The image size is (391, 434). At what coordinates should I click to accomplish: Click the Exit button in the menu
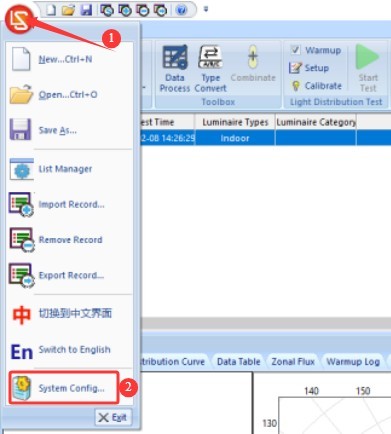click(113, 417)
